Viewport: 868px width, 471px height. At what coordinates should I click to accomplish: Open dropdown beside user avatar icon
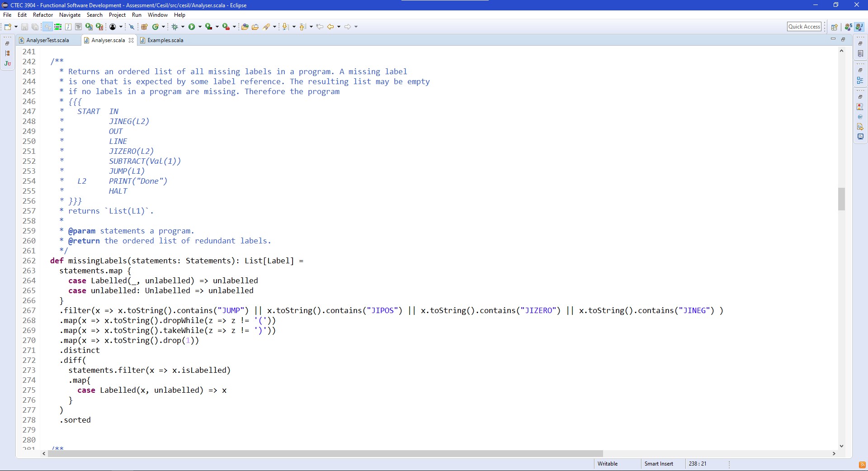[x=121, y=27]
